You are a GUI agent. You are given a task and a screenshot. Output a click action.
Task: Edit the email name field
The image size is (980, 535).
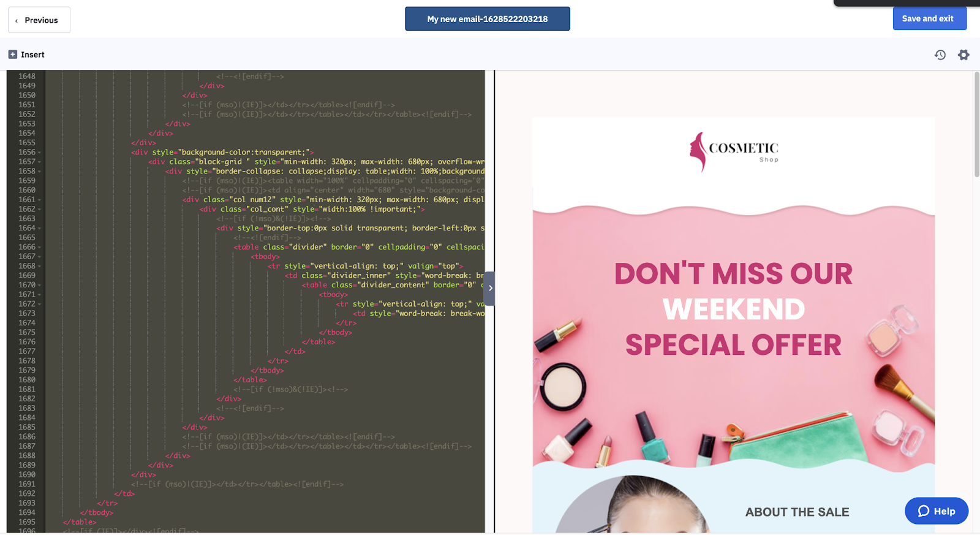click(488, 19)
